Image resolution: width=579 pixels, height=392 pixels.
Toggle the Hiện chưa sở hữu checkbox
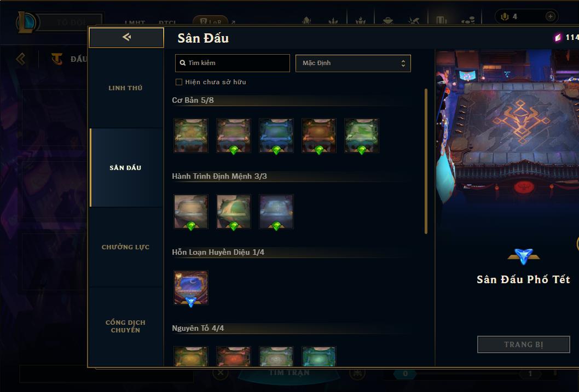179,82
